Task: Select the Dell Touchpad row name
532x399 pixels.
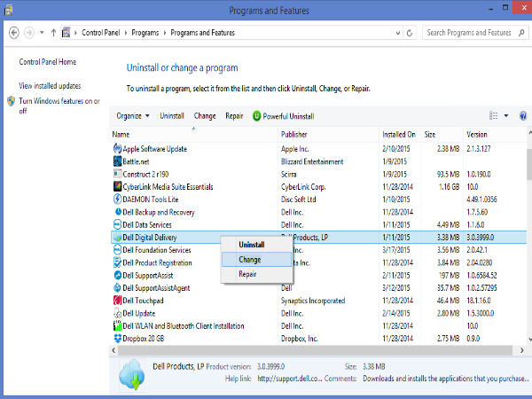Action: click(x=143, y=301)
